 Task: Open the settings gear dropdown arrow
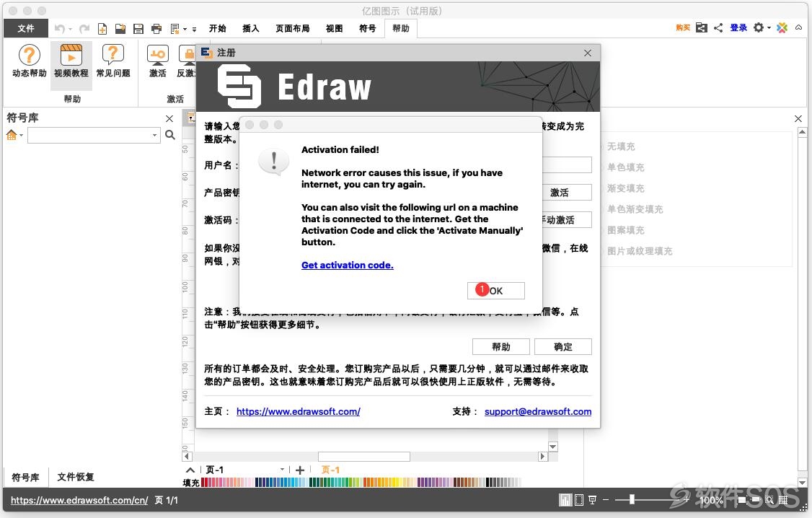[769, 28]
